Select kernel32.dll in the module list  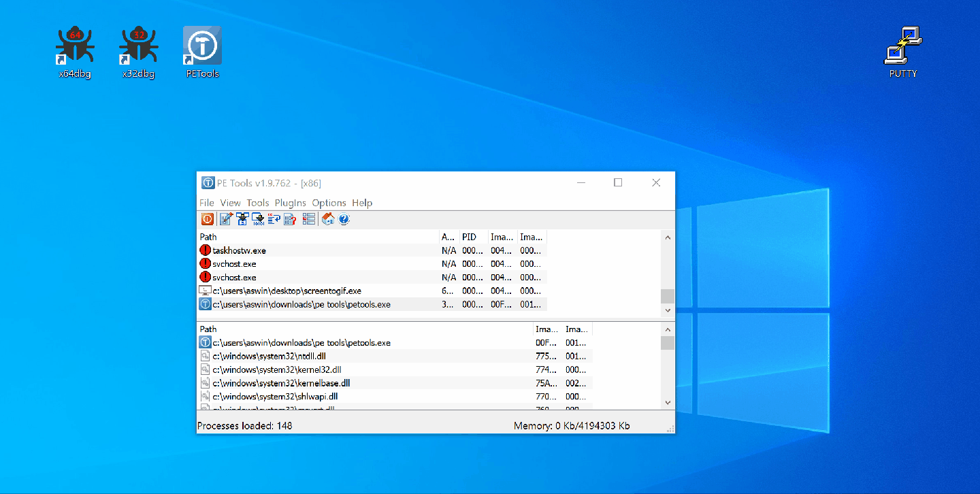coord(276,369)
